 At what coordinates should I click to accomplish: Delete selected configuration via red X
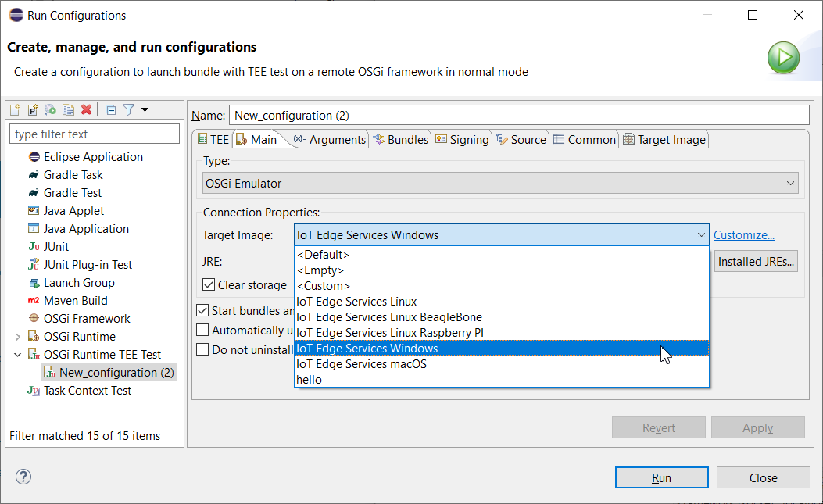[86, 110]
